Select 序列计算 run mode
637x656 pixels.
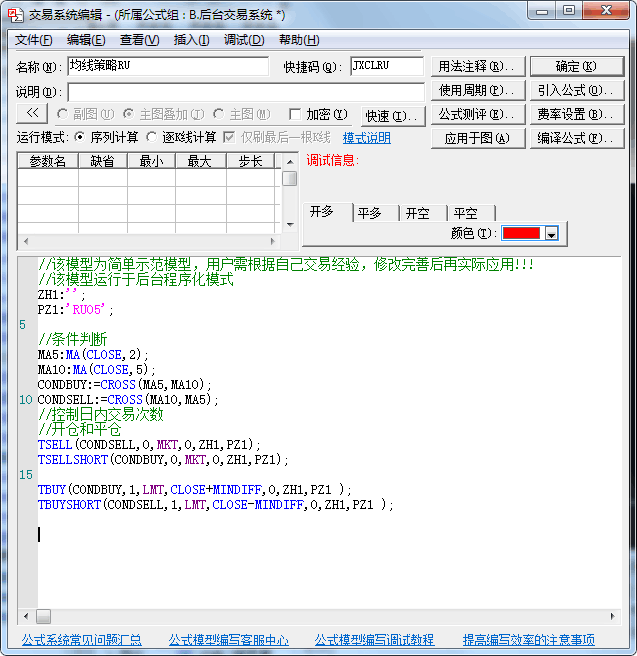coord(79,137)
